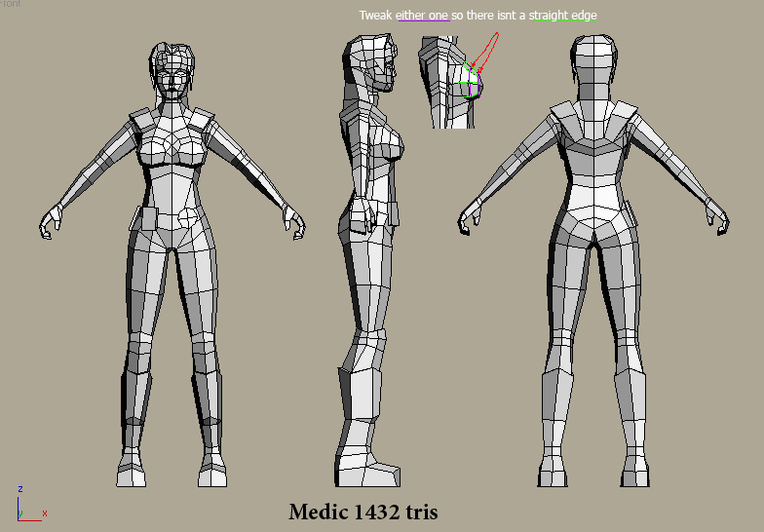Click the hip pouch on the front-view model
The height and width of the screenshot is (532, 764).
coord(149,218)
